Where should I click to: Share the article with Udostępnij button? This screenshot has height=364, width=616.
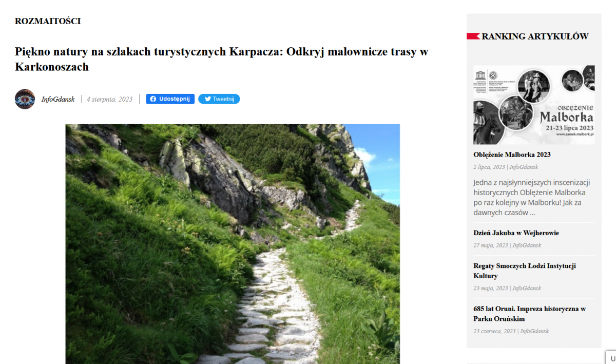click(170, 99)
